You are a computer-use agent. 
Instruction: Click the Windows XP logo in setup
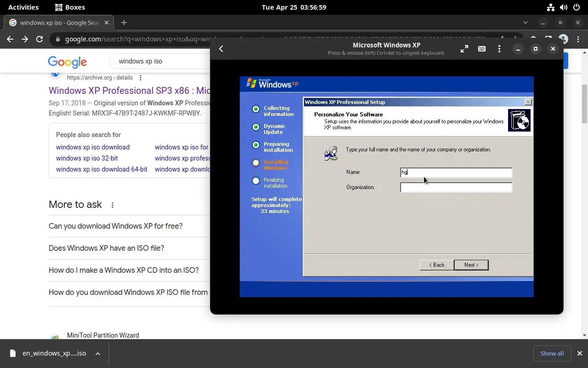click(272, 83)
